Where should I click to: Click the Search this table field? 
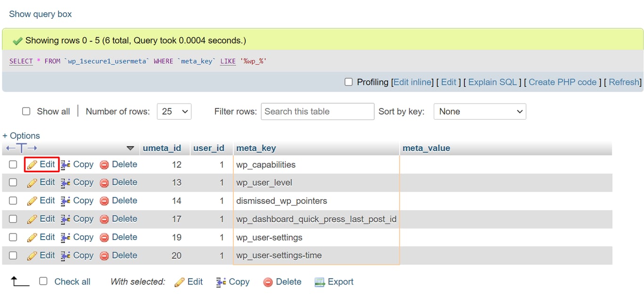point(317,111)
